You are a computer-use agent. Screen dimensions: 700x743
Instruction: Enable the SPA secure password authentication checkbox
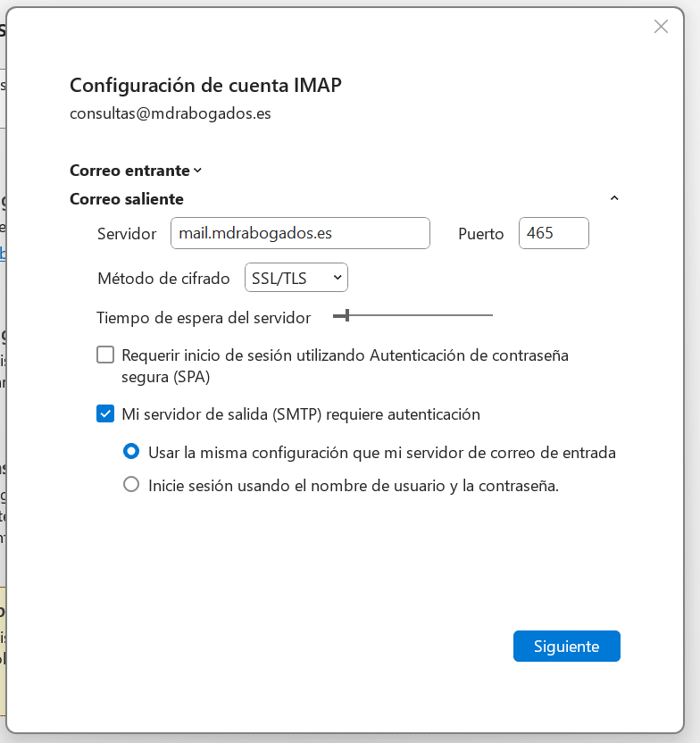(105, 355)
